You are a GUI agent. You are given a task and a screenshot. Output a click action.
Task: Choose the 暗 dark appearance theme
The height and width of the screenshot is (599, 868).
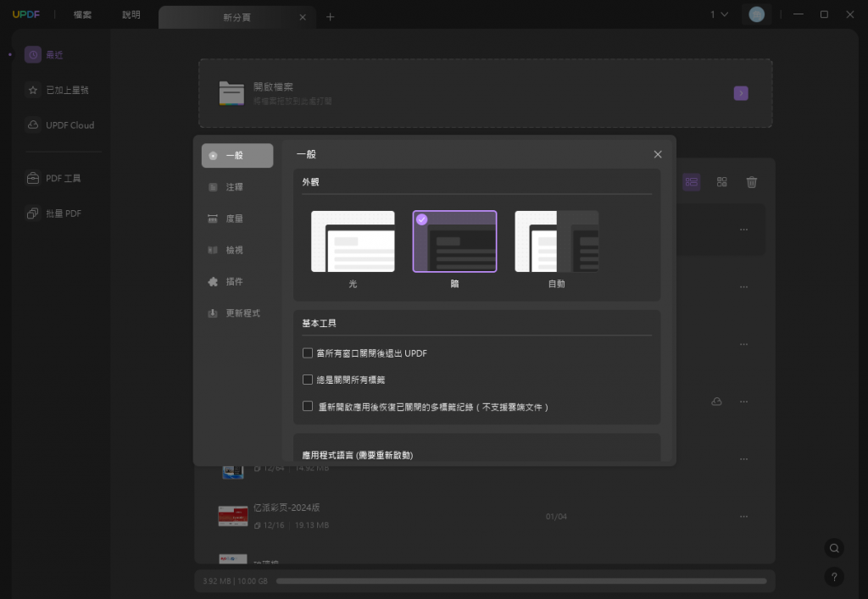pyautogui.click(x=454, y=241)
